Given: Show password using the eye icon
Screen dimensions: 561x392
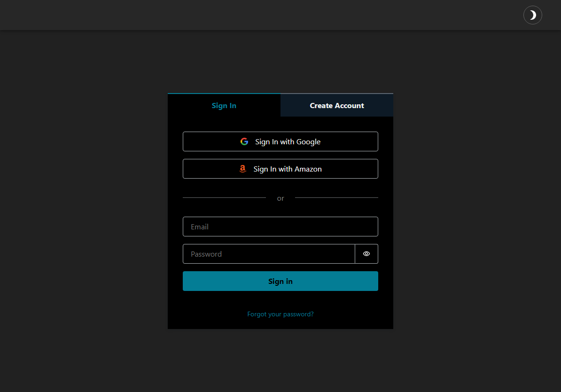Looking at the screenshot, I should pos(366,254).
